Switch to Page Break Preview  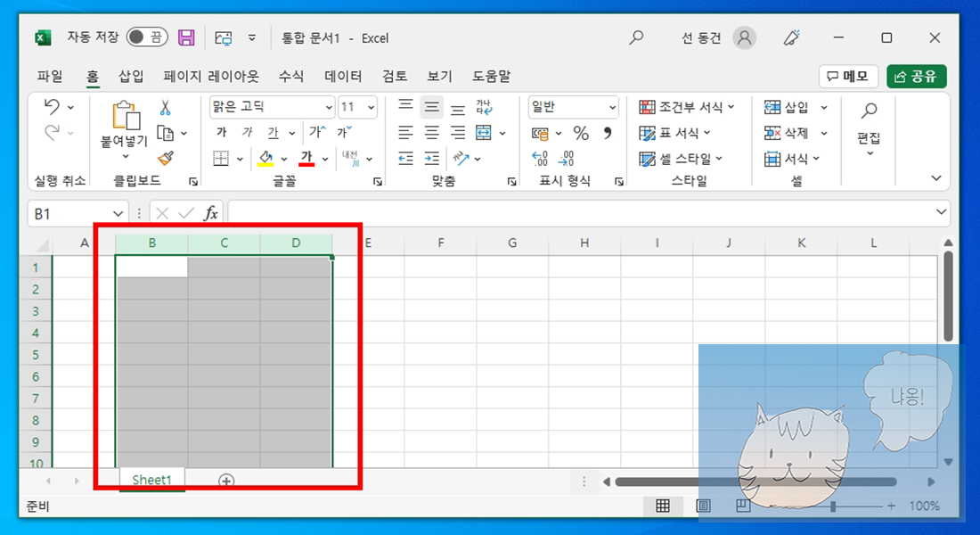742,506
